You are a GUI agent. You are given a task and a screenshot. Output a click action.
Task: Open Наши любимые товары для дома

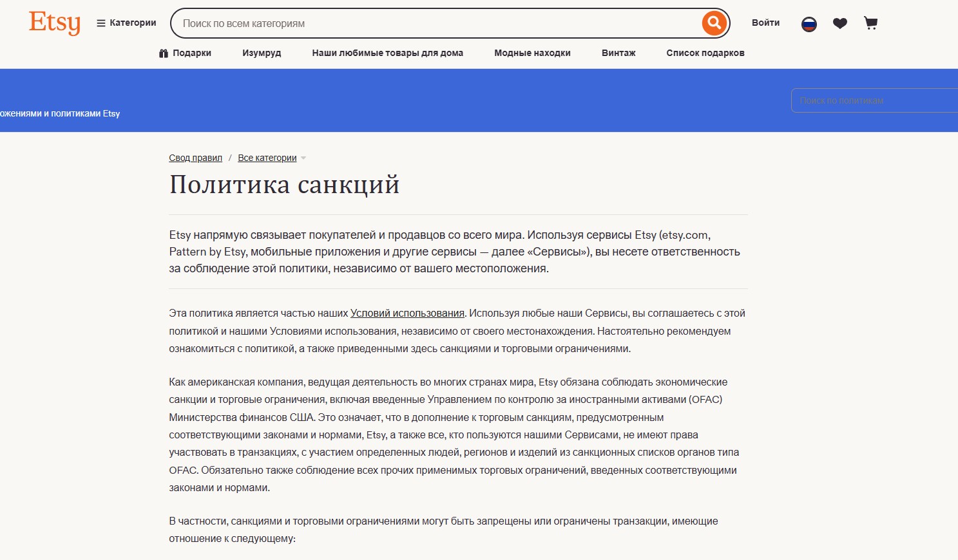(x=388, y=53)
